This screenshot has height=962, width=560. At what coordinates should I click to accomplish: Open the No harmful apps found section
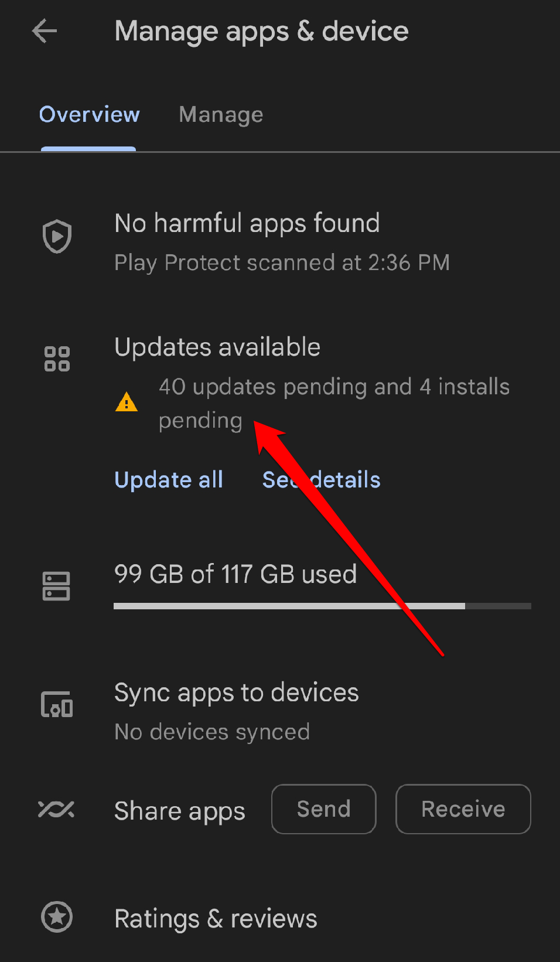point(247,223)
